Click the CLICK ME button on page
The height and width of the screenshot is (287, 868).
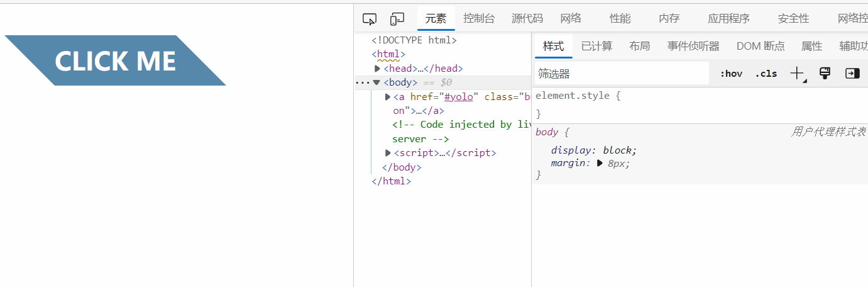[115, 60]
